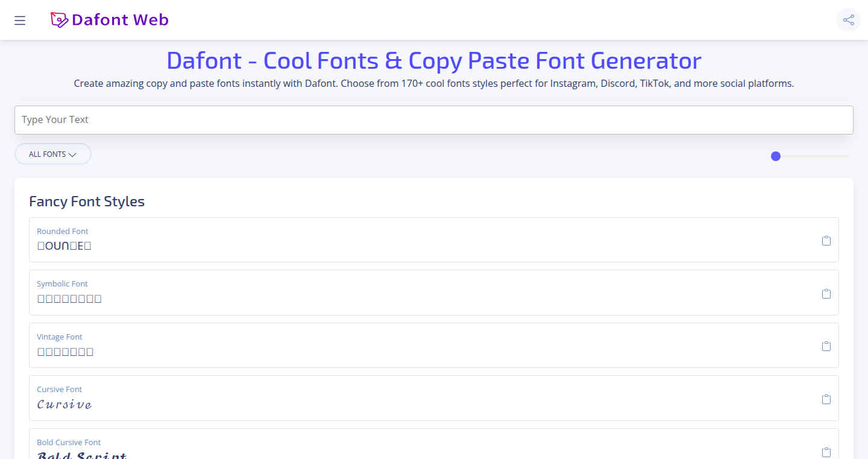Select the Symbolic Font row
The image size is (868, 459).
(x=434, y=293)
